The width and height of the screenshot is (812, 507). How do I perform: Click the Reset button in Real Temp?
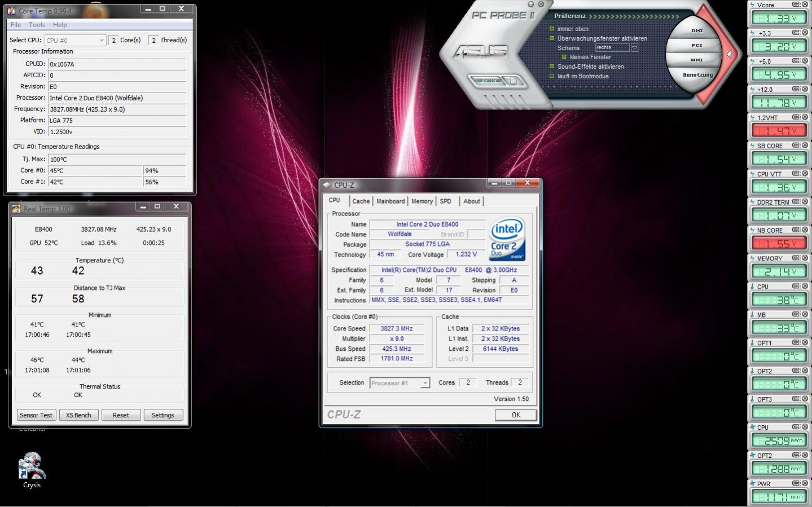(121, 415)
